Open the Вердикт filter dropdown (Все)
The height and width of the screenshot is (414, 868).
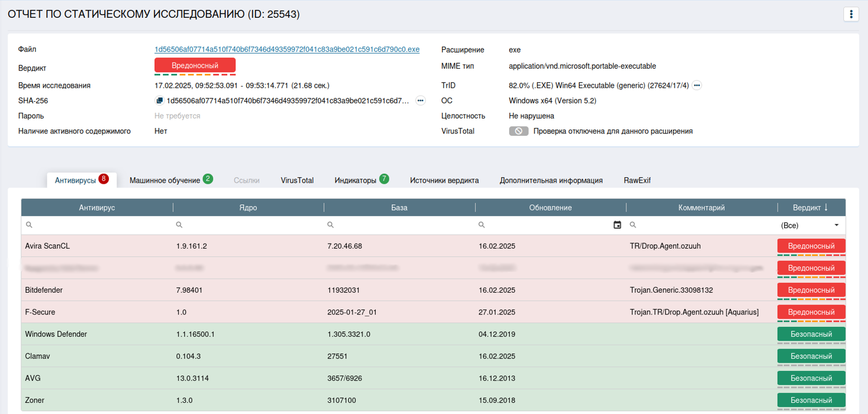[811, 225]
